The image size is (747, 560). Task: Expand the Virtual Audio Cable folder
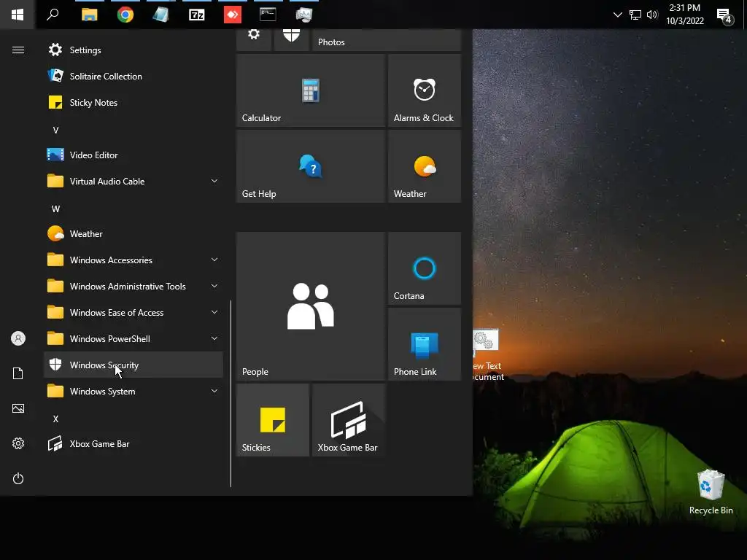133,182
